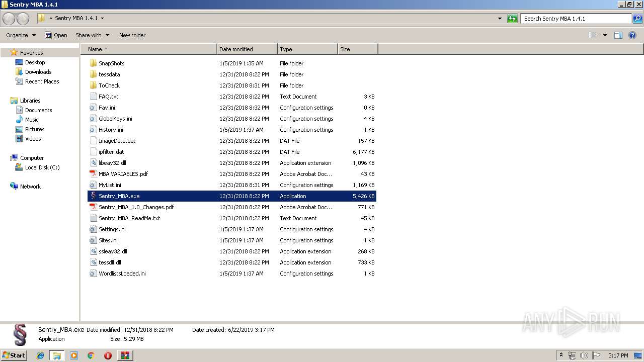Sort by the Size column header
This screenshot has height=362, width=644.
[358, 49]
